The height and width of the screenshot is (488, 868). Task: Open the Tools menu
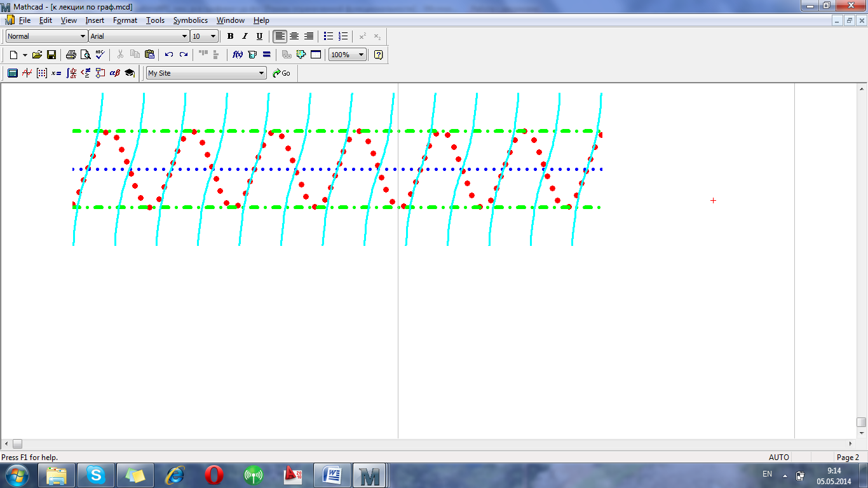pyautogui.click(x=155, y=20)
